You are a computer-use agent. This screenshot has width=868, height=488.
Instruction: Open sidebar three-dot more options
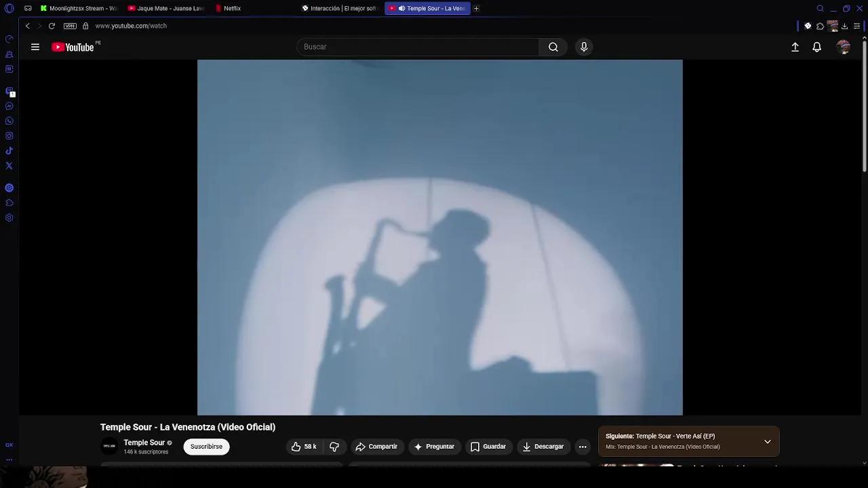pos(9,460)
